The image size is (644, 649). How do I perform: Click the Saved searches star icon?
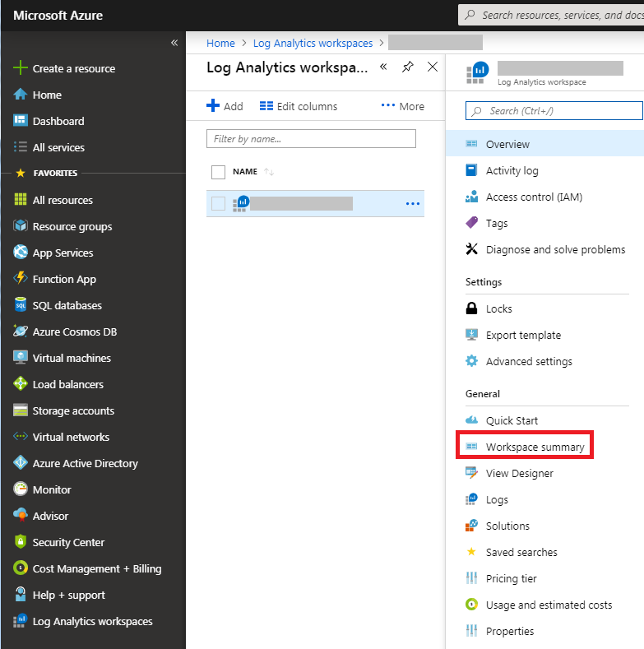[472, 552]
